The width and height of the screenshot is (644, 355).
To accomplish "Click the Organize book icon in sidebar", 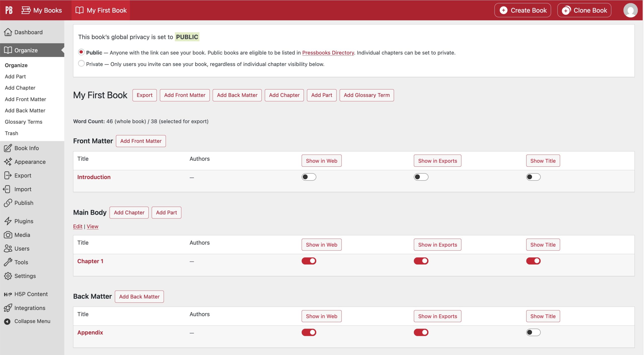I will (x=8, y=50).
